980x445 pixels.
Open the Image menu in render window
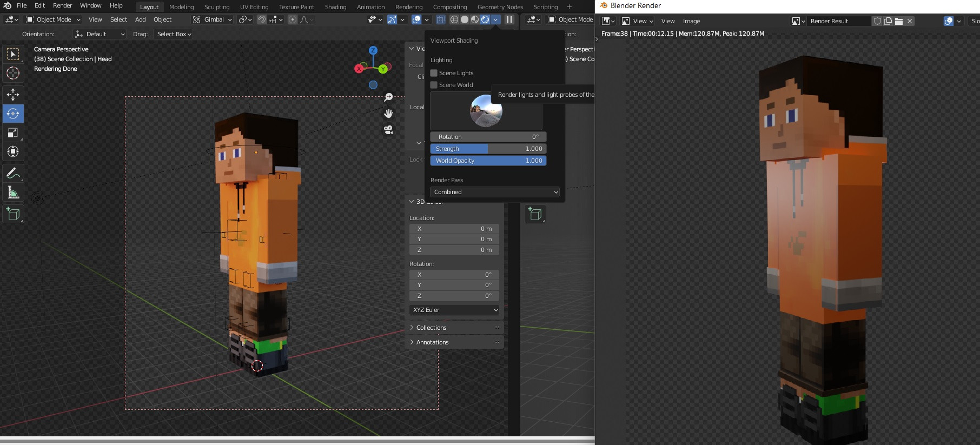click(691, 21)
